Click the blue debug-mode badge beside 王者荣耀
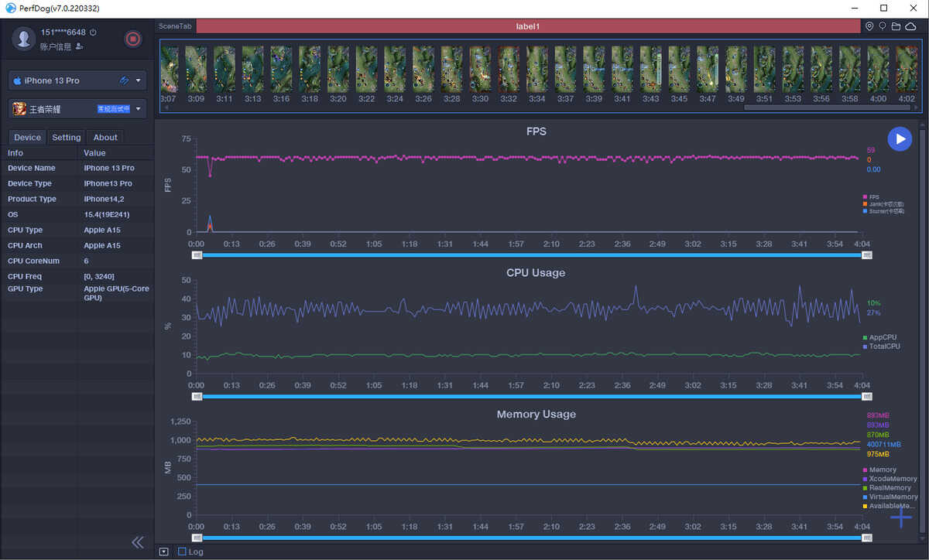 coord(113,109)
